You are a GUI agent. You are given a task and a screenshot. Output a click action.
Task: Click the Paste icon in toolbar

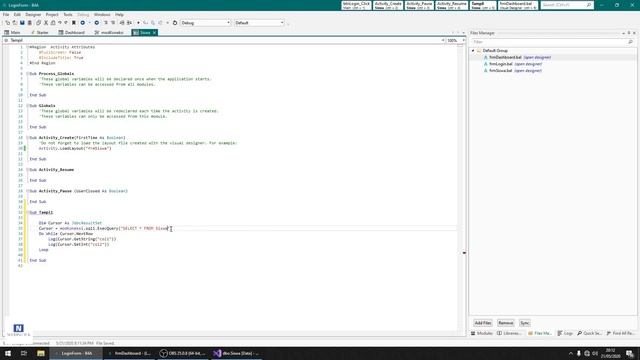point(53,23)
